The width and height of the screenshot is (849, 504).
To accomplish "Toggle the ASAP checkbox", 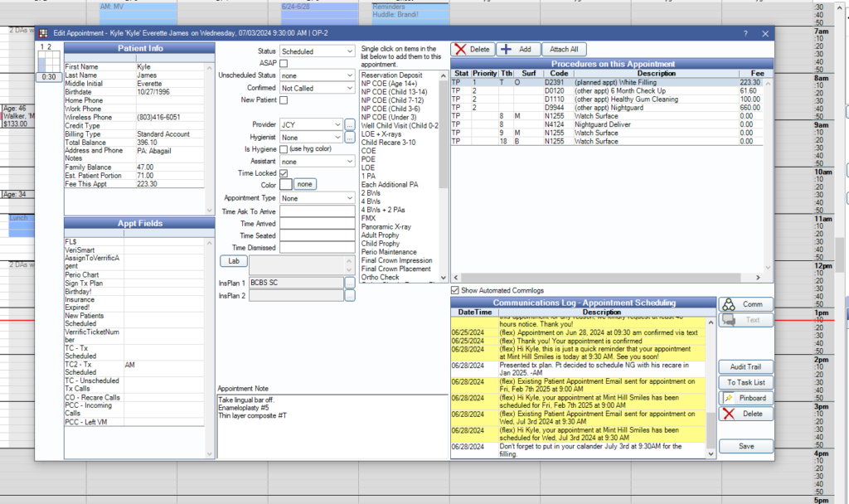I will pos(284,63).
